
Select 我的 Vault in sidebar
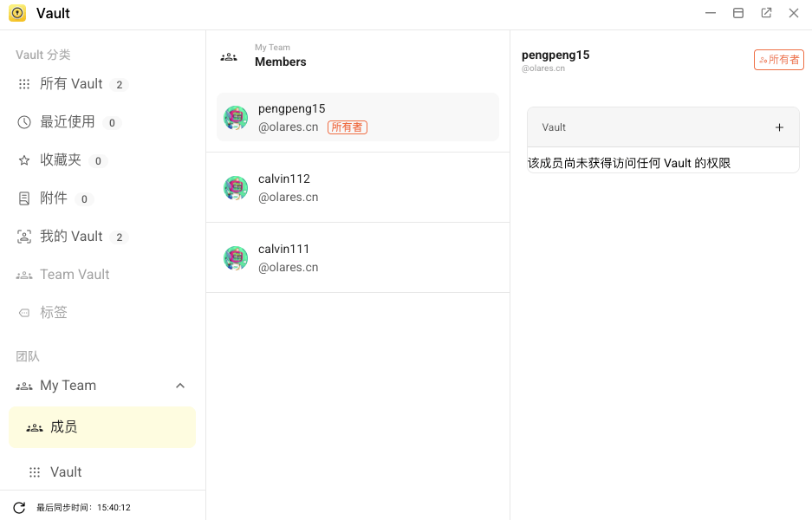pyautogui.click(x=71, y=237)
